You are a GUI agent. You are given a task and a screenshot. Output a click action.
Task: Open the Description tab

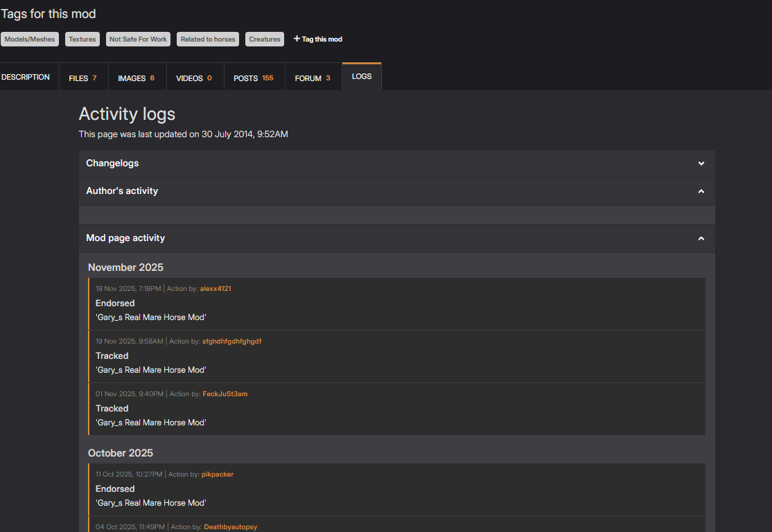(x=26, y=77)
